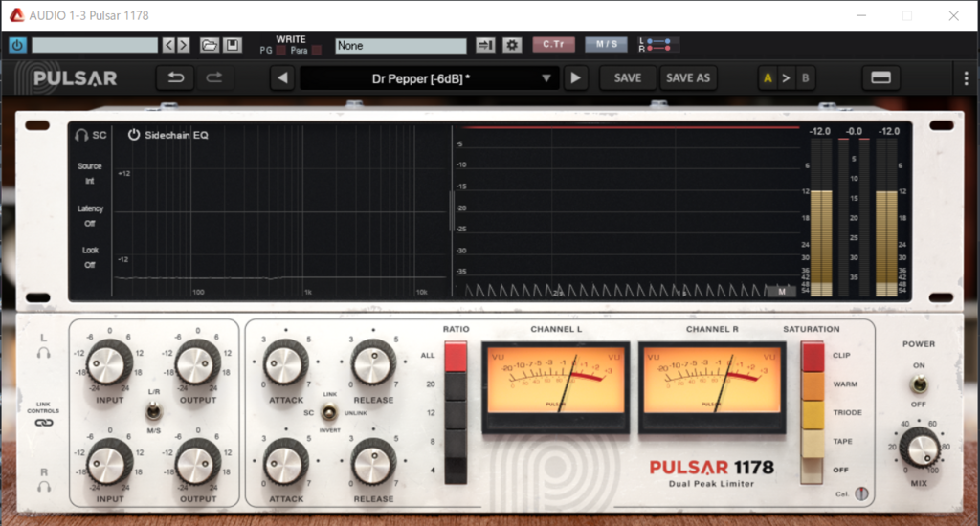
Task: Toggle the plugin bypass power button
Action: tap(17, 46)
